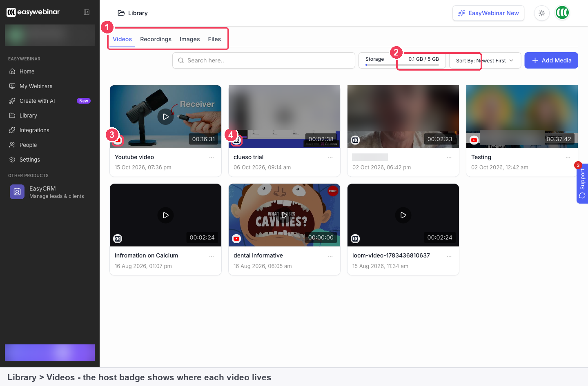Click the Add Media button
588x386 pixels.
(x=551, y=60)
